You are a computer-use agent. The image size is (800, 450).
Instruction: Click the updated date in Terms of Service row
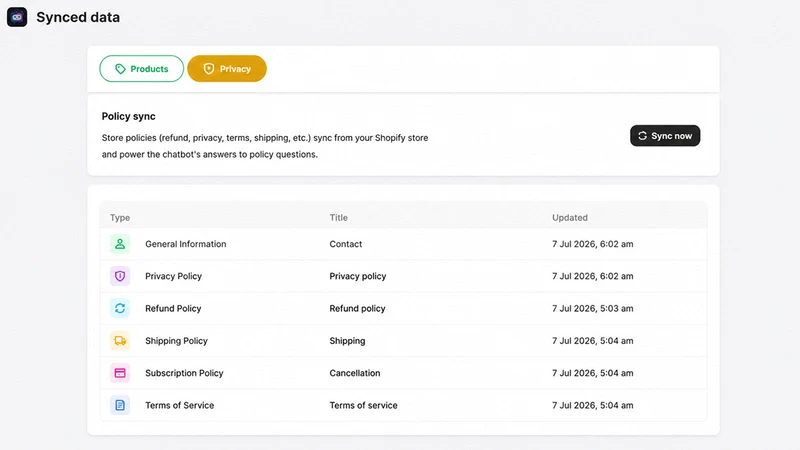pos(592,405)
